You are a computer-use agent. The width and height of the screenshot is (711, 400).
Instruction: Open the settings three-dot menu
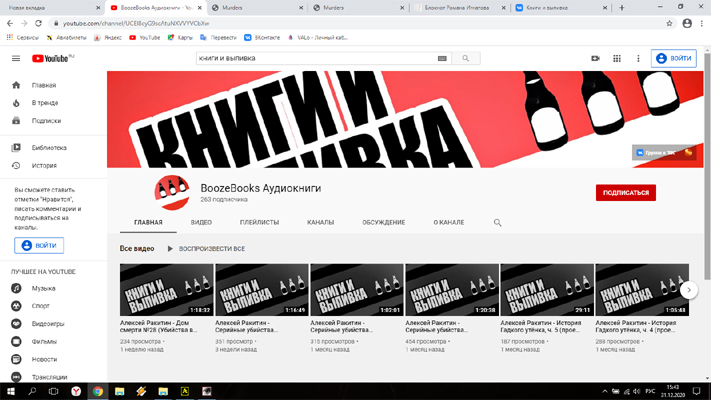(638, 59)
